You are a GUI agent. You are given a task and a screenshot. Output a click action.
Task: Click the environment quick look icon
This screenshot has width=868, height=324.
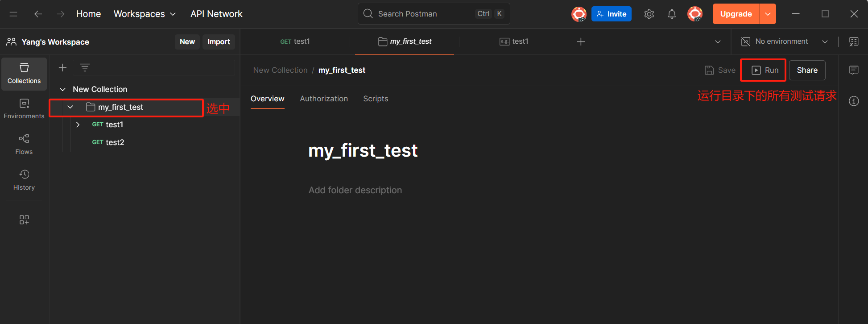[x=854, y=42]
